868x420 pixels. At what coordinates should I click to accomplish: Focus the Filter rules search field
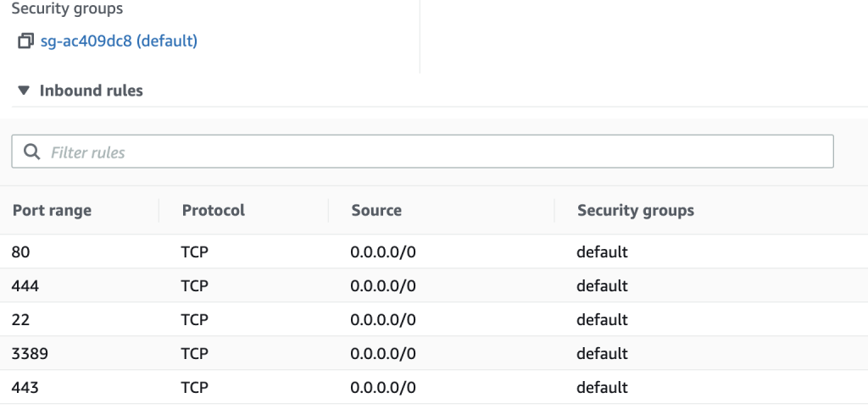click(424, 152)
